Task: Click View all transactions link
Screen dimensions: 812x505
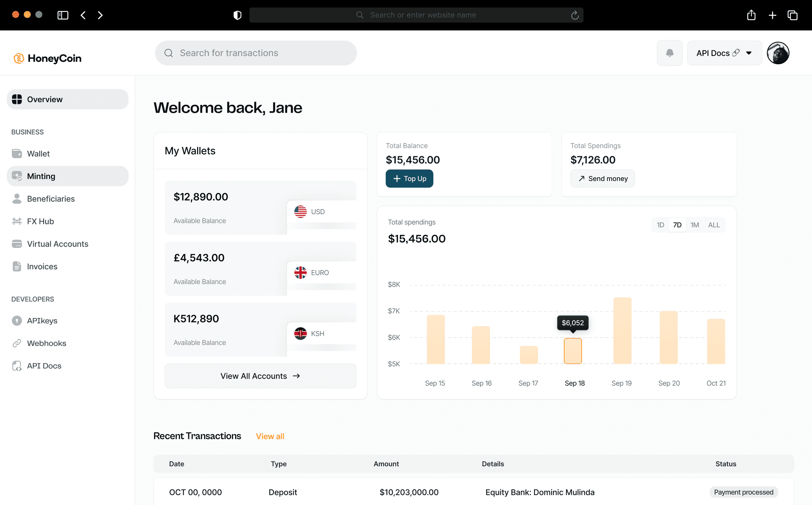Action: pyautogui.click(x=270, y=436)
